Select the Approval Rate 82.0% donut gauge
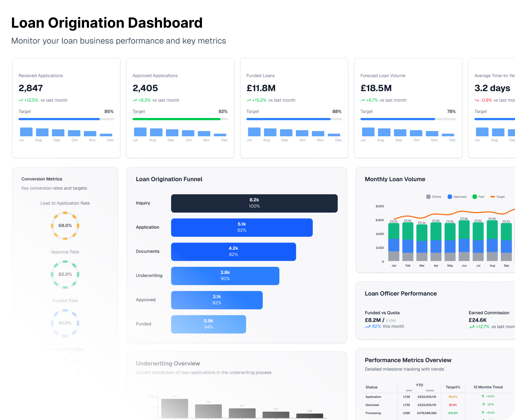Image resolution: width=515 pixels, height=420 pixels. click(65, 274)
